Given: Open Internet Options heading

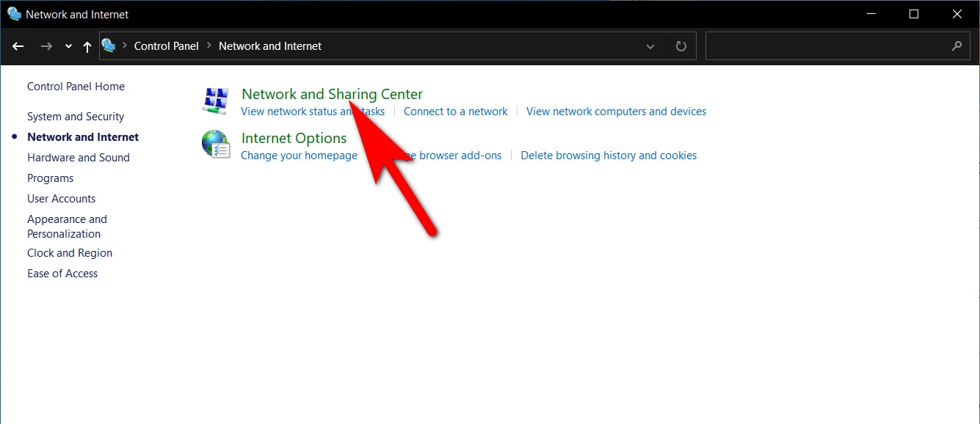Looking at the screenshot, I should coord(294,138).
